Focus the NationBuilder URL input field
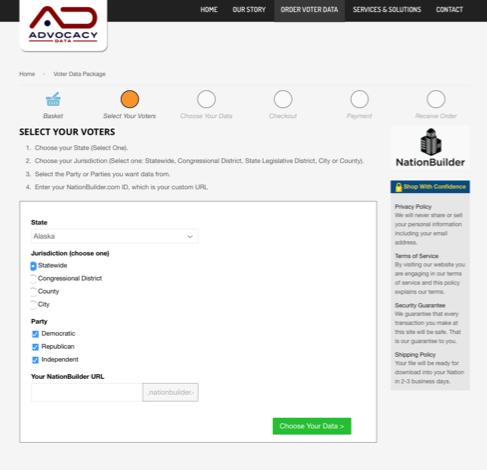 (87, 392)
